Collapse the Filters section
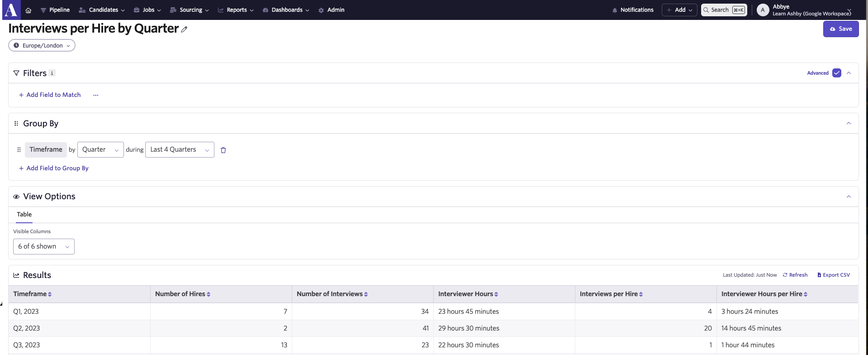868x355 pixels. (849, 73)
